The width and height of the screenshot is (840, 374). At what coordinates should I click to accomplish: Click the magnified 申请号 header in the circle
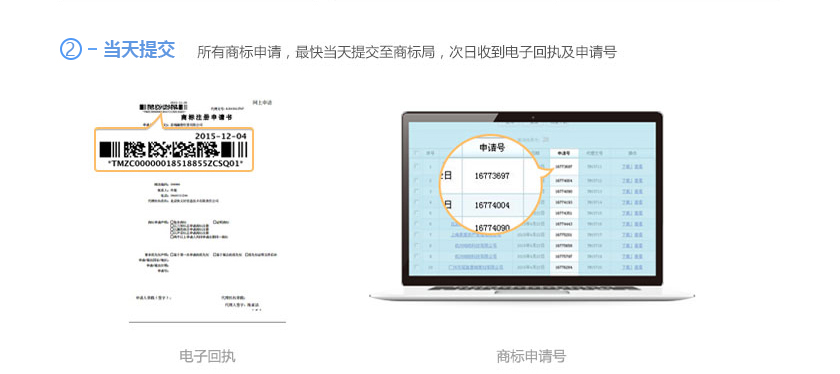492,148
